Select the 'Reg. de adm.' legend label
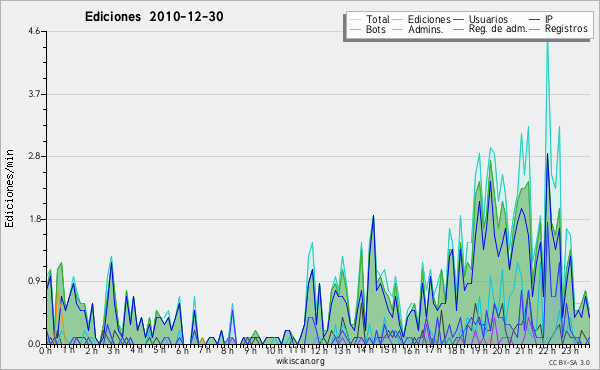 coord(498,29)
